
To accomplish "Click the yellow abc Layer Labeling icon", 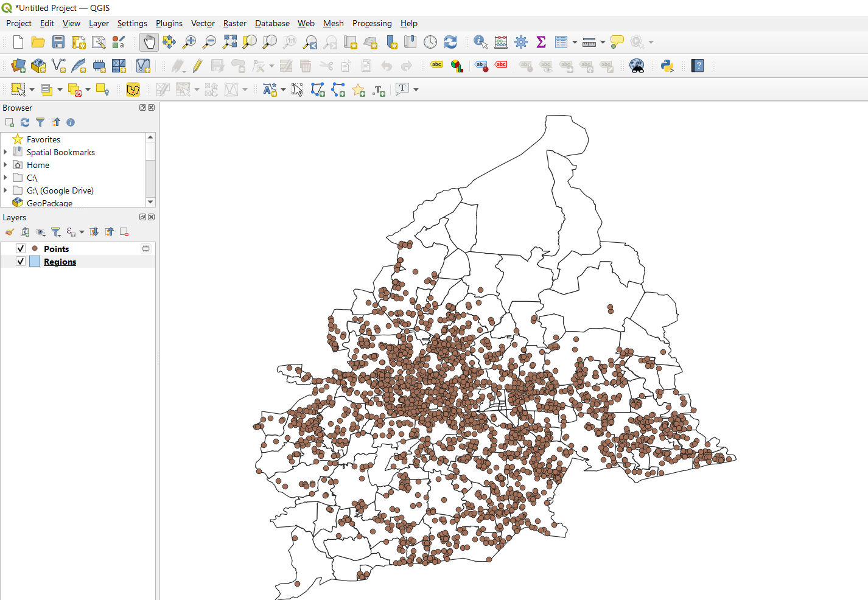I will coord(436,65).
